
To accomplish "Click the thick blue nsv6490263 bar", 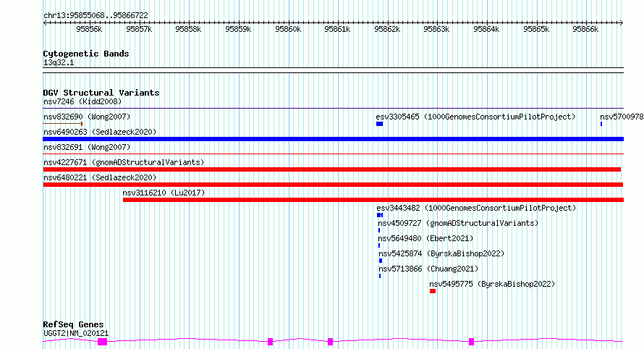I will tap(333, 139).
